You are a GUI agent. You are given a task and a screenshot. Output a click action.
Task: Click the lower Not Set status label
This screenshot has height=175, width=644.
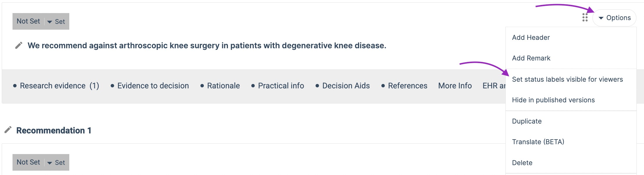click(x=28, y=162)
